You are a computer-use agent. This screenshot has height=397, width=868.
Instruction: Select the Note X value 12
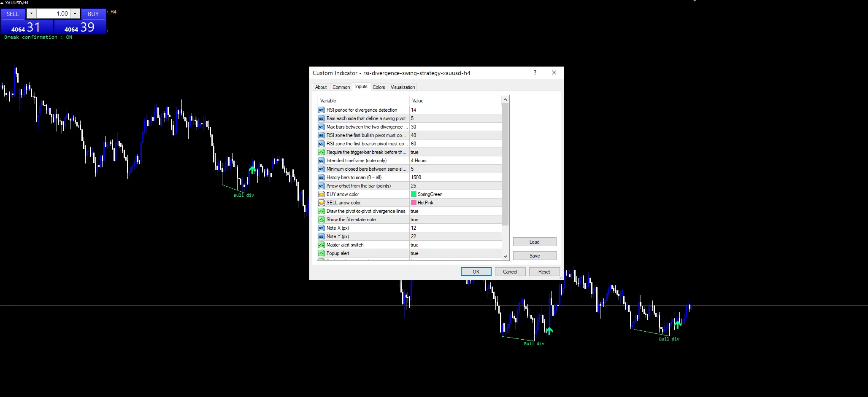coord(456,228)
